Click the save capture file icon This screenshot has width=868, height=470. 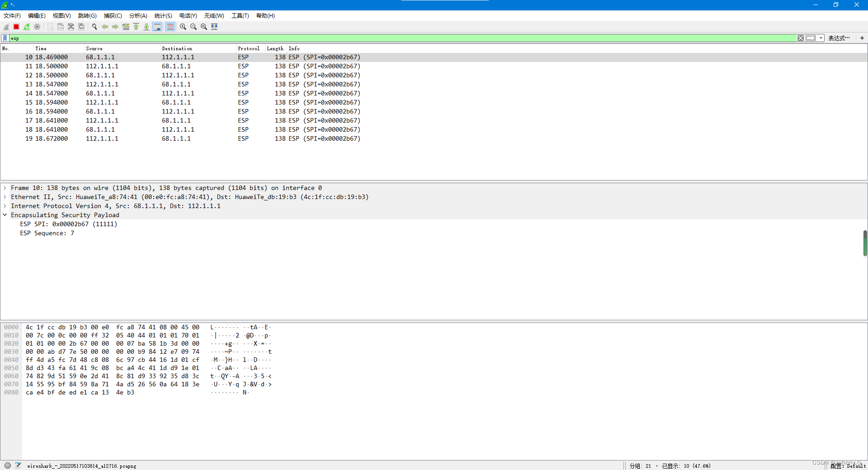(x=61, y=27)
